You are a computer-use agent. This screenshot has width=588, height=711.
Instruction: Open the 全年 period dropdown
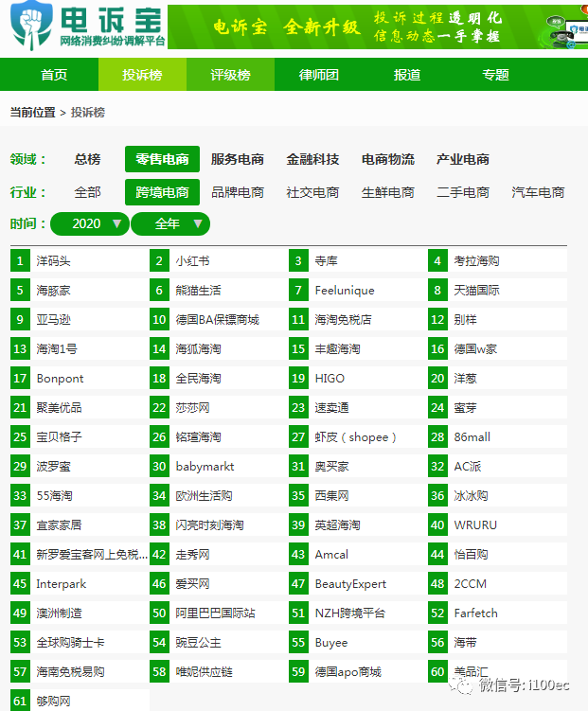(170, 224)
